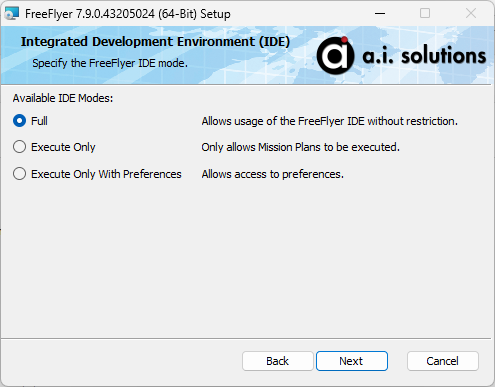Go to the previous step with Back
The width and height of the screenshot is (495, 387).
coord(278,361)
